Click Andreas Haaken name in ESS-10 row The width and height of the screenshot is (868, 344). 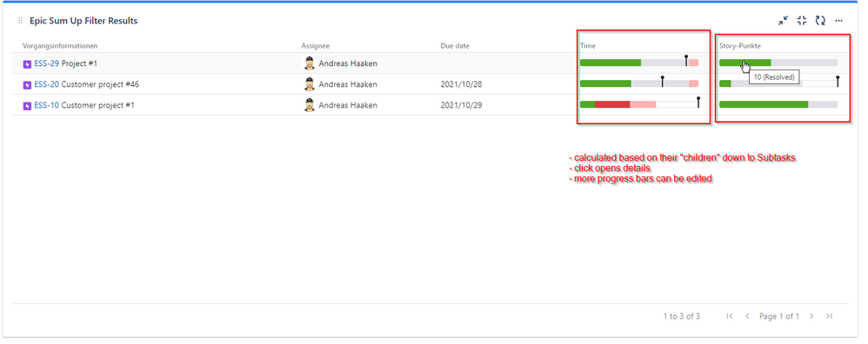(x=348, y=105)
